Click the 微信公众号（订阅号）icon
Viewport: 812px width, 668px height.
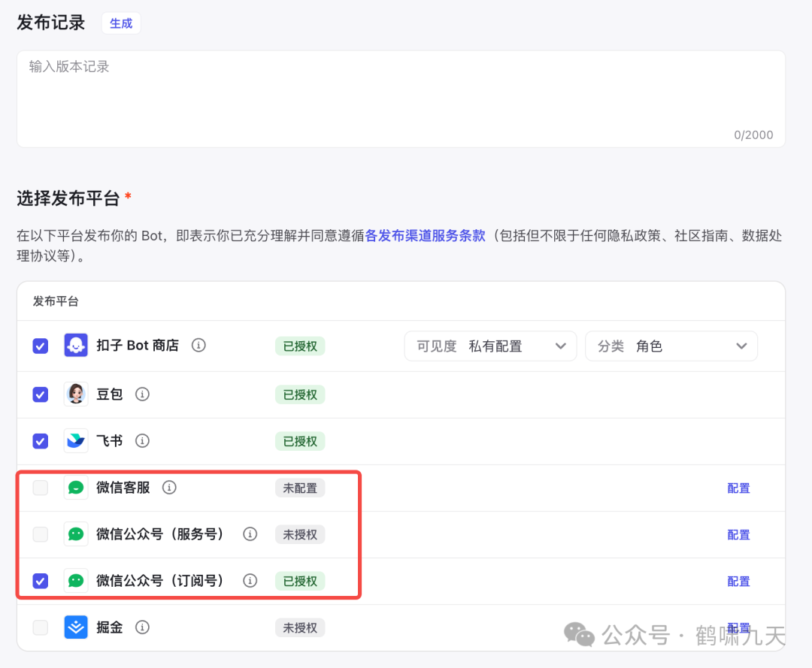click(76, 581)
